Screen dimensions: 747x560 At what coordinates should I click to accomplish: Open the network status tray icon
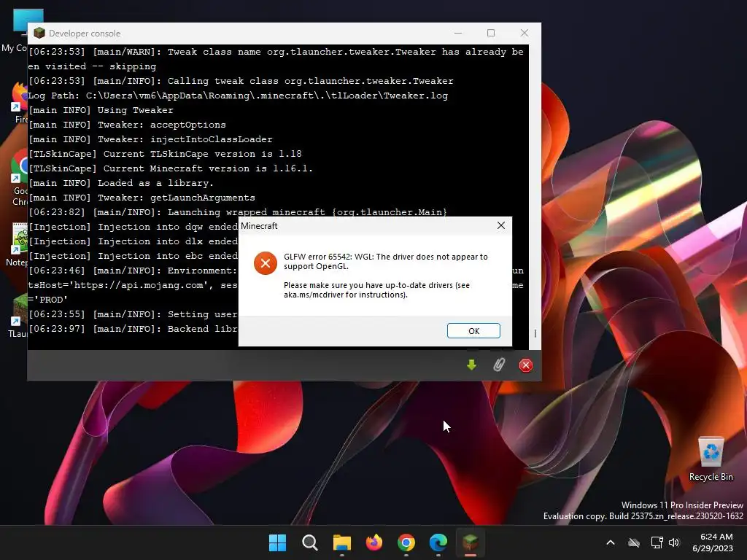[x=657, y=542]
